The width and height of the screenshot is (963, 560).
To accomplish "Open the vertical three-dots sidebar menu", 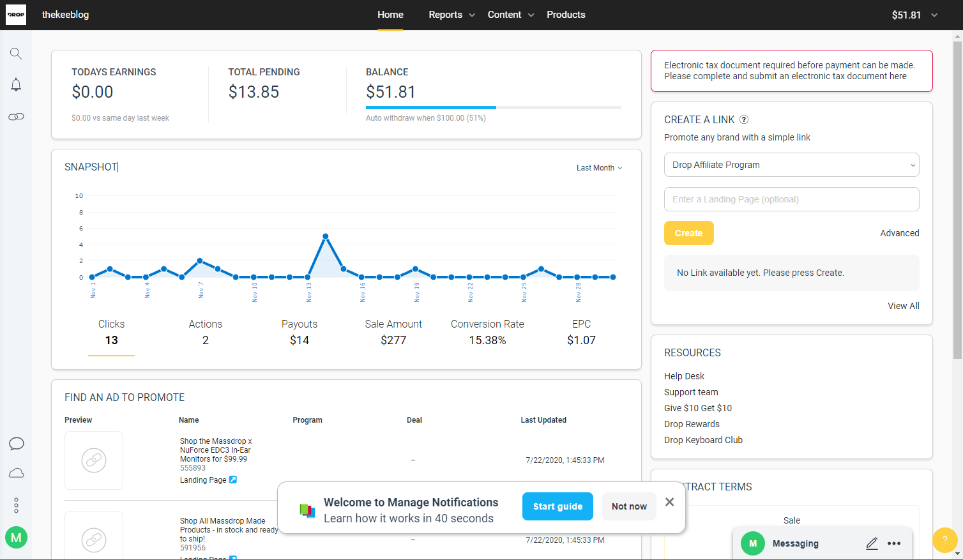I will 16,505.
